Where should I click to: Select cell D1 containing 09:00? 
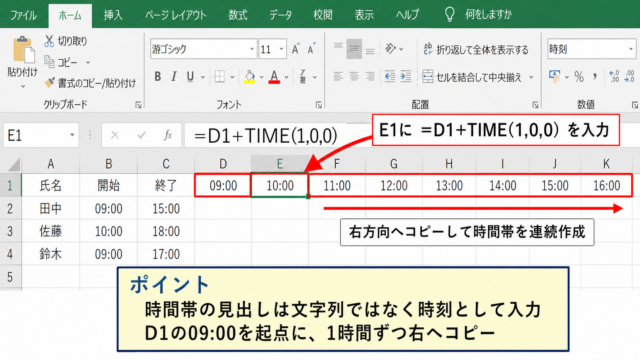click(x=223, y=186)
